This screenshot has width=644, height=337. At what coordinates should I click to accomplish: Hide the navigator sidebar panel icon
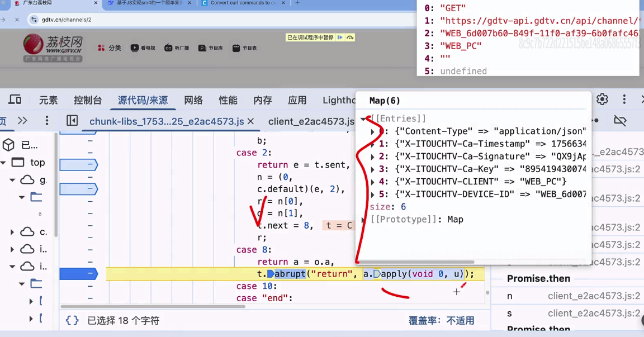coord(72,121)
